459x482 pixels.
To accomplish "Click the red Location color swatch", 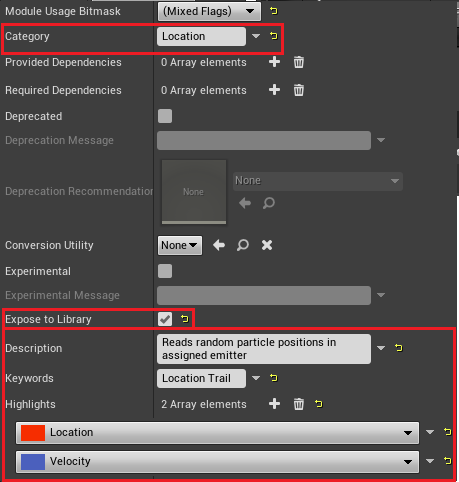I will pyautogui.click(x=33, y=433).
